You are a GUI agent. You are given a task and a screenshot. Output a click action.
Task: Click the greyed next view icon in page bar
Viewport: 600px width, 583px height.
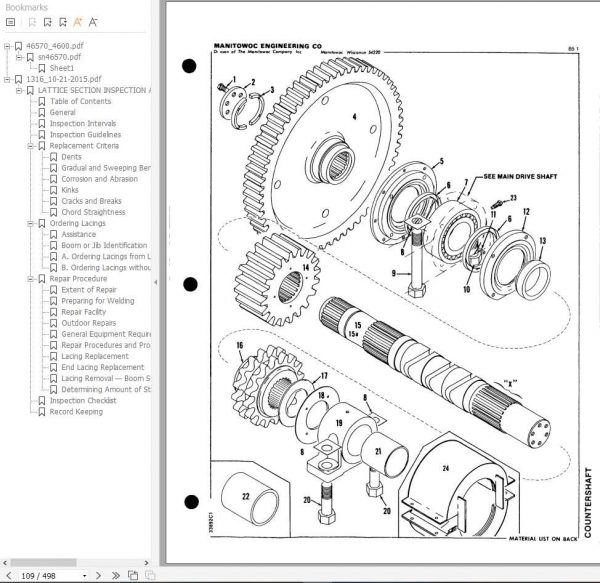click(x=150, y=575)
